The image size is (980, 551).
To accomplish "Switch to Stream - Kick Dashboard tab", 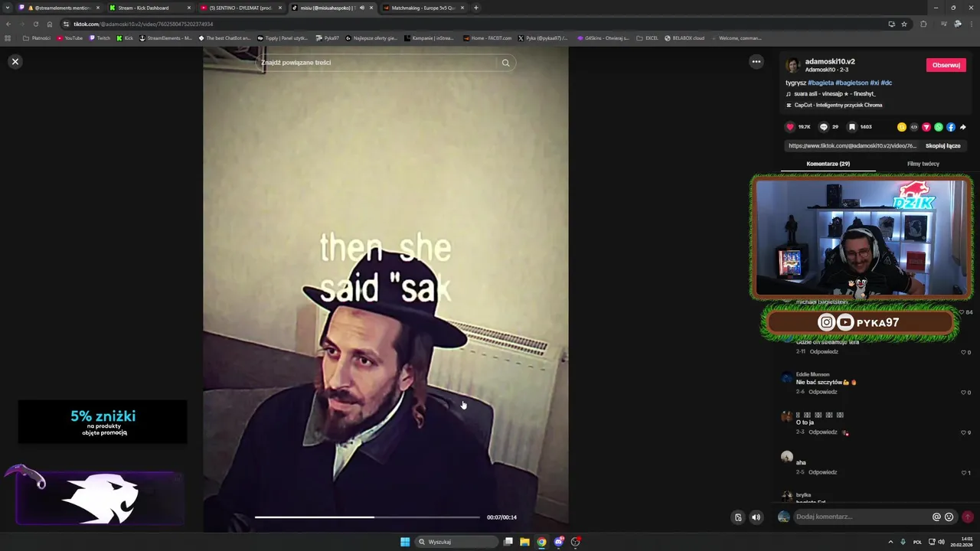I will tap(149, 8).
